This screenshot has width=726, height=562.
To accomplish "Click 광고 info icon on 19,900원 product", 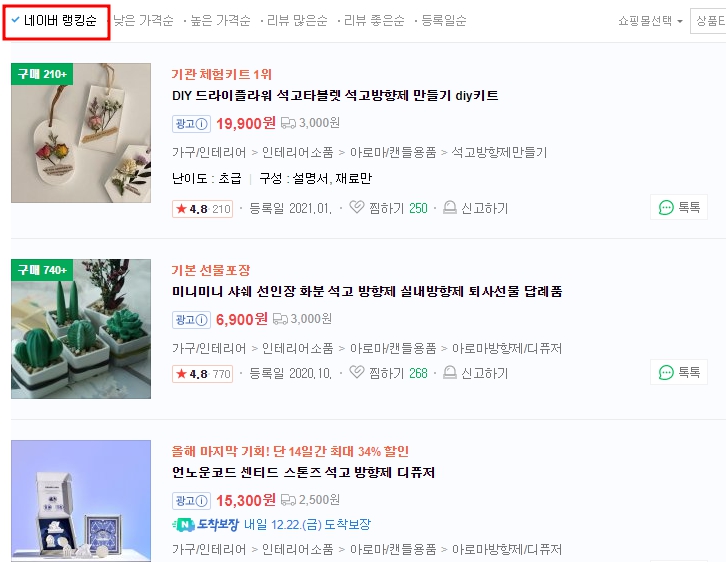I will 201,124.
